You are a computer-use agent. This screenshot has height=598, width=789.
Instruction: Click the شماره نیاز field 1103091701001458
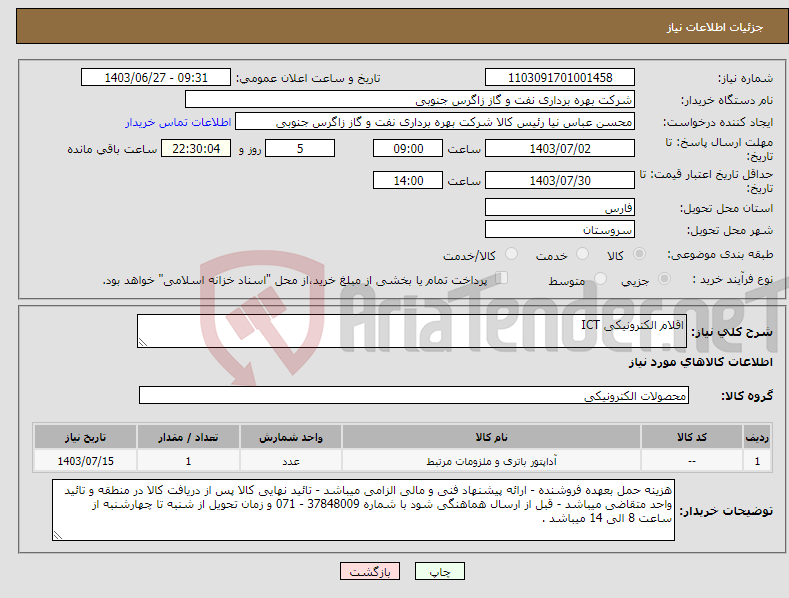560,78
